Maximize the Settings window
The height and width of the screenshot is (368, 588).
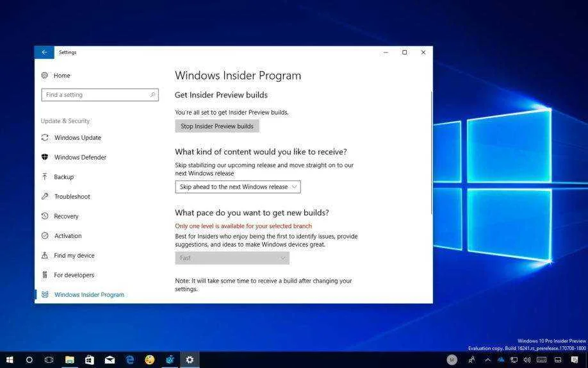click(x=405, y=52)
